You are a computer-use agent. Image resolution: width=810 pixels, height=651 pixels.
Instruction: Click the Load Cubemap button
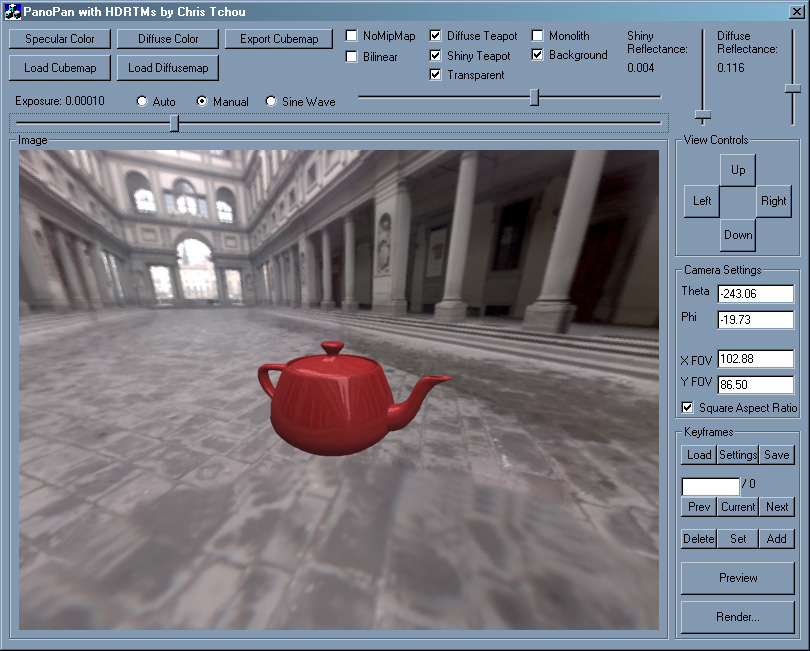60,68
